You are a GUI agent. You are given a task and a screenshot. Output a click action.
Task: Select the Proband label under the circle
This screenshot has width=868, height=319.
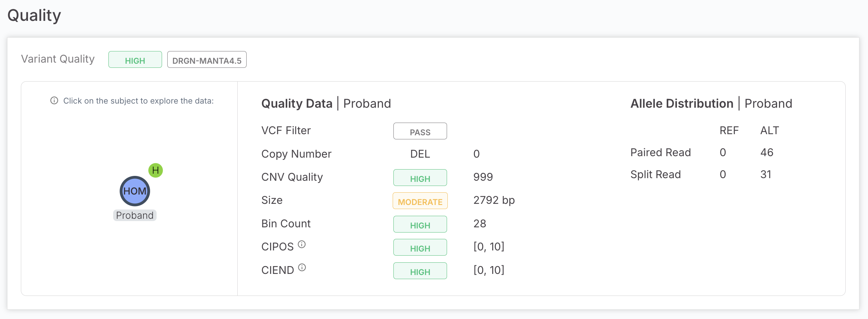click(135, 215)
